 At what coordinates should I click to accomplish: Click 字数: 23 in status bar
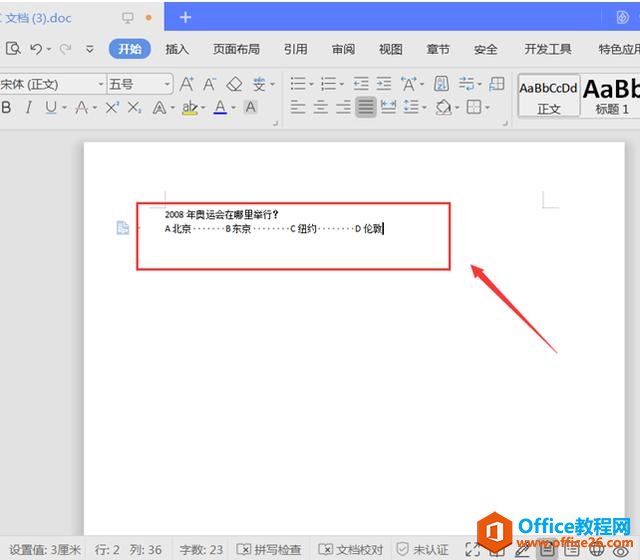click(201, 550)
